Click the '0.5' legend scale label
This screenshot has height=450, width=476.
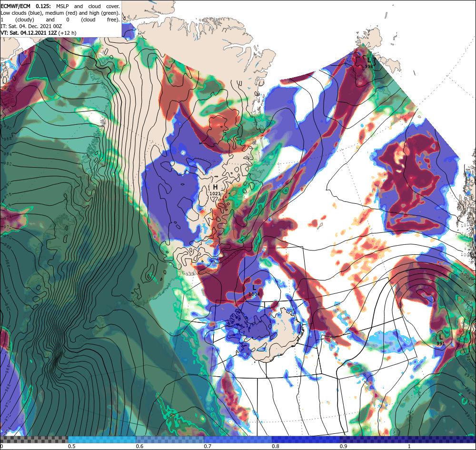click(72, 446)
